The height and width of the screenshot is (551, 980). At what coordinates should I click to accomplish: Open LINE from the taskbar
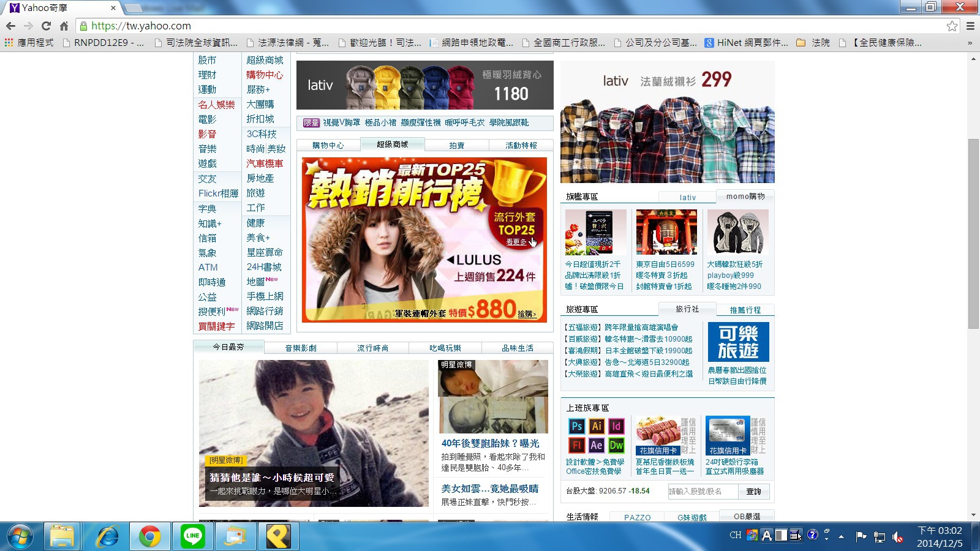tap(193, 537)
